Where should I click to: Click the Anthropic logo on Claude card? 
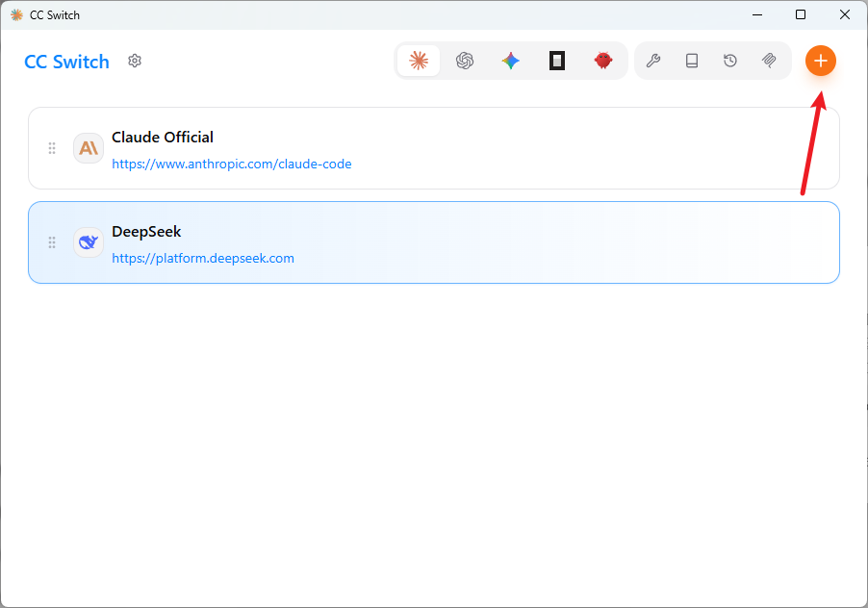(x=88, y=148)
